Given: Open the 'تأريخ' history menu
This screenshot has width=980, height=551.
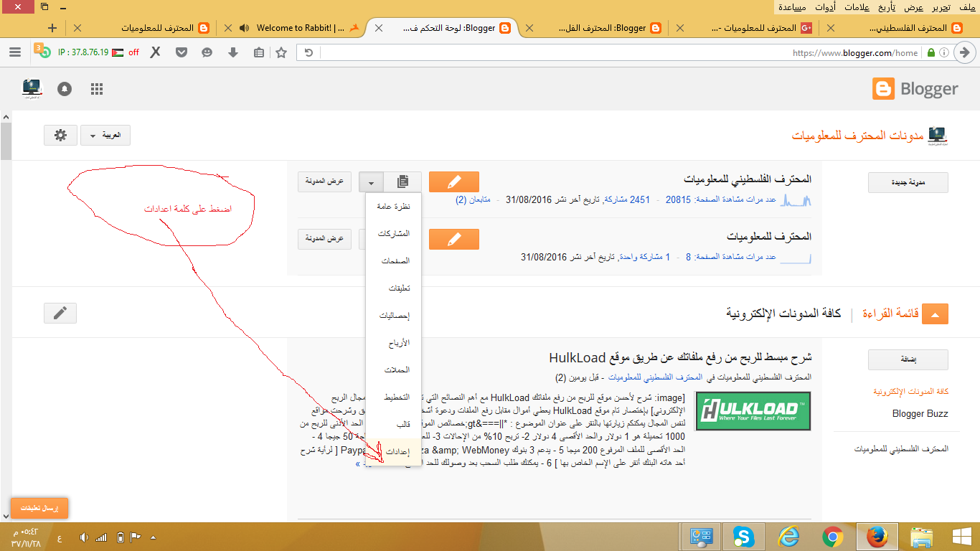Looking at the screenshot, I should pyautogui.click(x=886, y=7).
